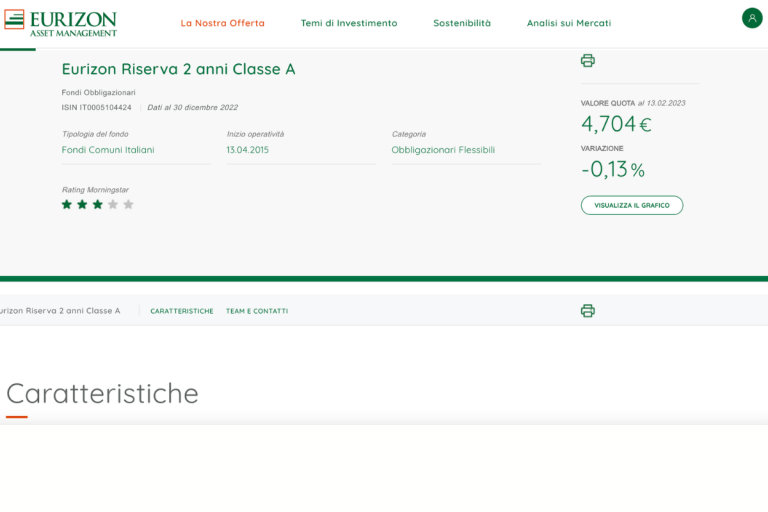The width and height of the screenshot is (768, 512).
Task: Click the Fondi Comuni Italiani value
Action: (108, 150)
